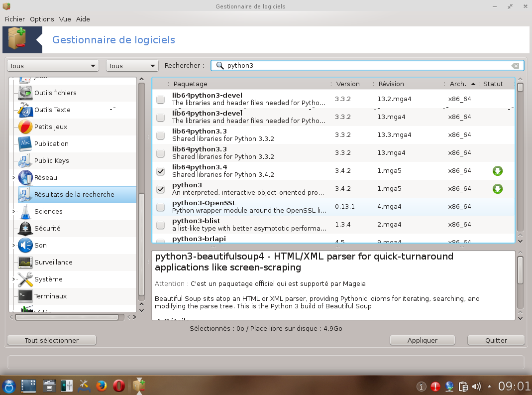Sort by the Statut column header
532x395 pixels.
click(497, 84)
